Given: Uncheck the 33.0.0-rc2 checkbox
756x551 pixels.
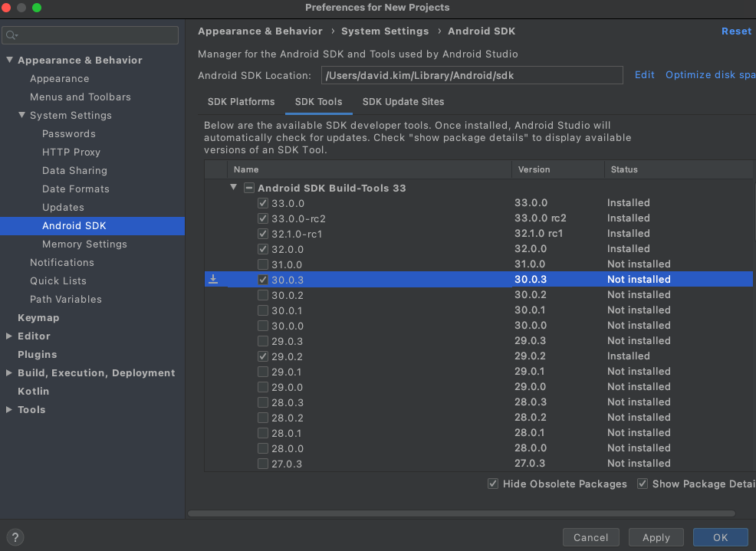Looking at the screenshot, I should click(263, 218).
